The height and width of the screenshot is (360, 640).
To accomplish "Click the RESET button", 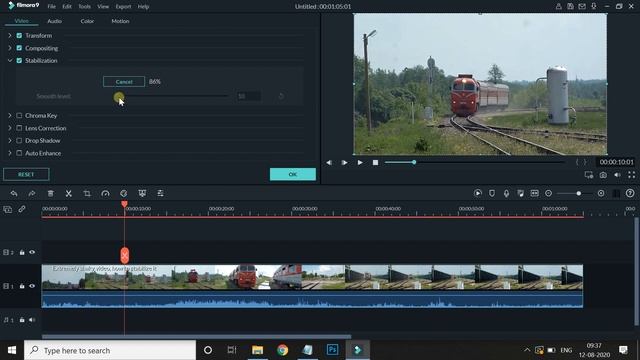I will [x=26, y=174].
